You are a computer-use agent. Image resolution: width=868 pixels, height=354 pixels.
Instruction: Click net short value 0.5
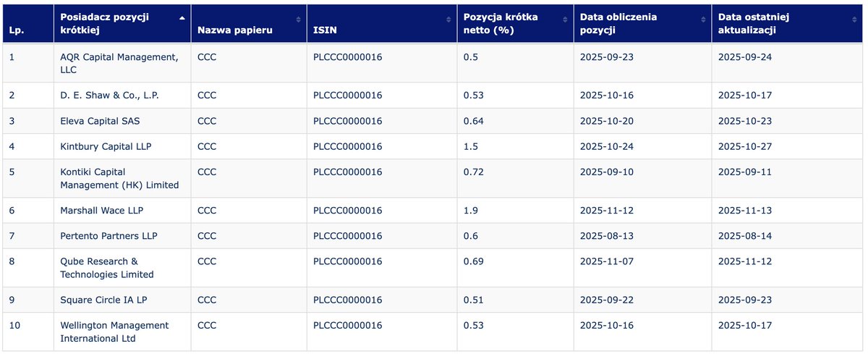(x=471, y=57)
